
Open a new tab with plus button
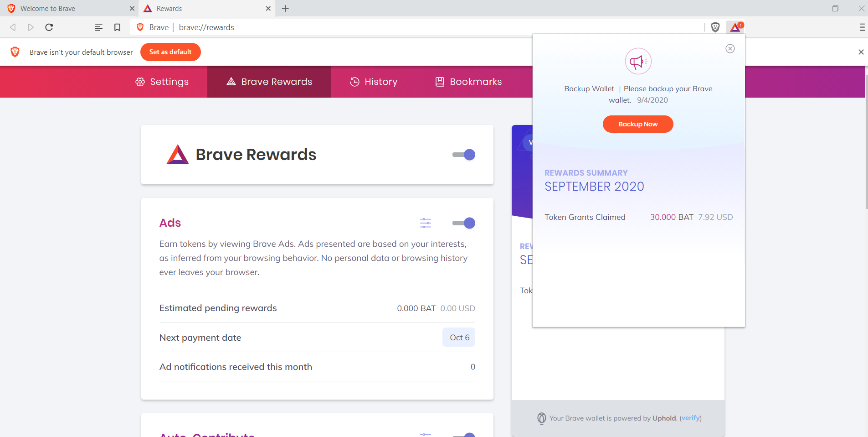(x=285, y=9)
